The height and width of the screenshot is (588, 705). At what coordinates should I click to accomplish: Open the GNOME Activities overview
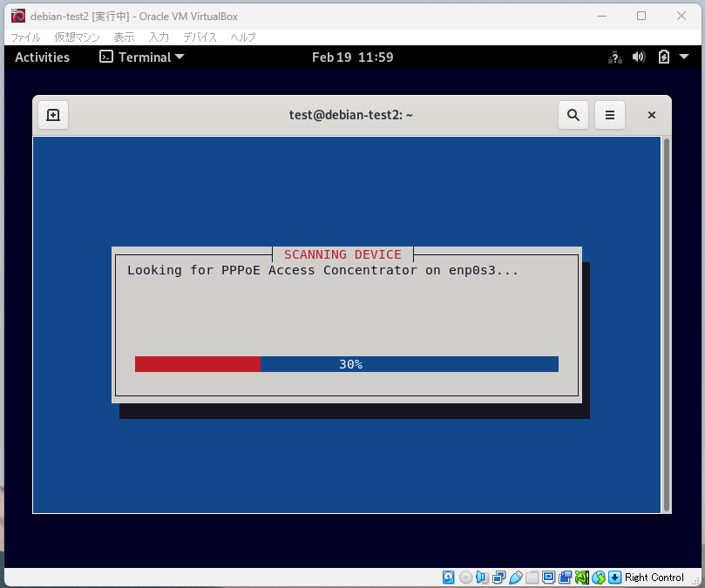tap(42, 57)
